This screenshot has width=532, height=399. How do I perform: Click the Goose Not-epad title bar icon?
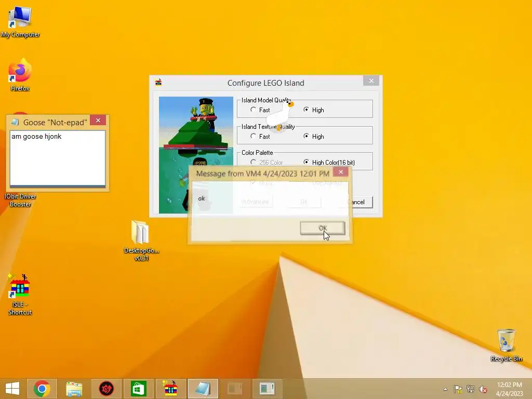tap(15, 122)
